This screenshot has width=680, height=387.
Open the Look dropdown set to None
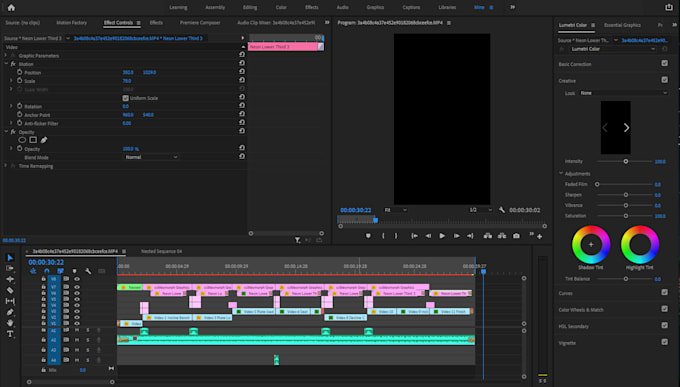[x=623, y=93]
